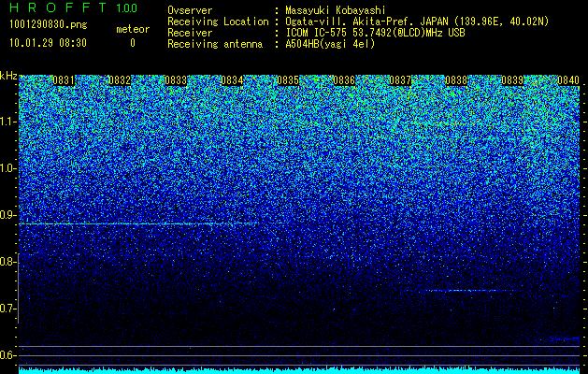Click the 0837 time marker
Viewport: 588px width, 374px height.
(x=400, y=80)
